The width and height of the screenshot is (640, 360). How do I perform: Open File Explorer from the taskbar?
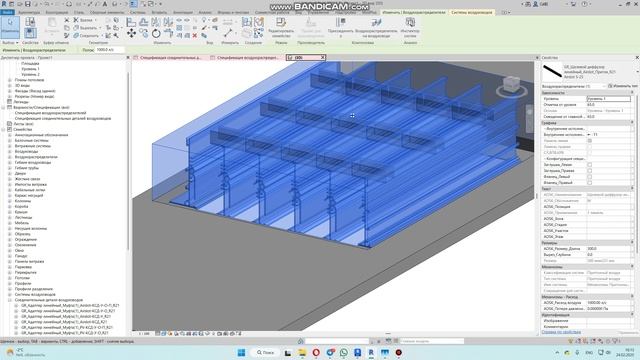[302, 352]
